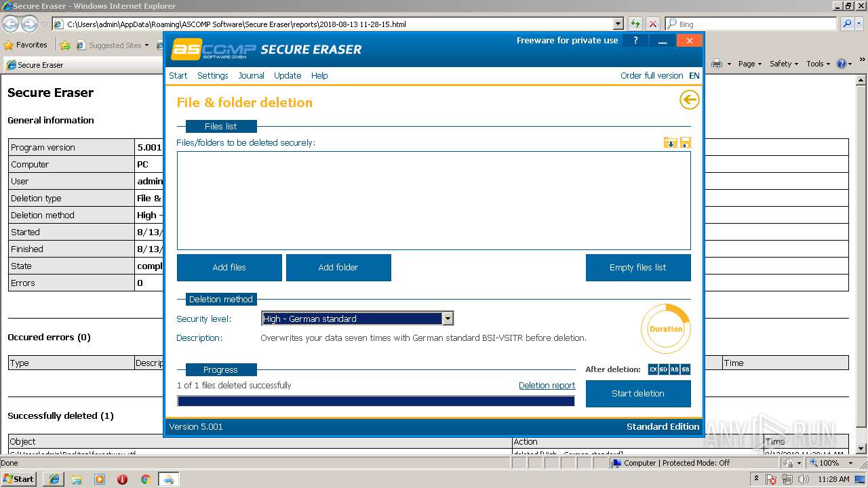The height and width of the screenshot is (488, 868).
Task: Click the volume speaker tray icon
Action: [x=804, y=479]
